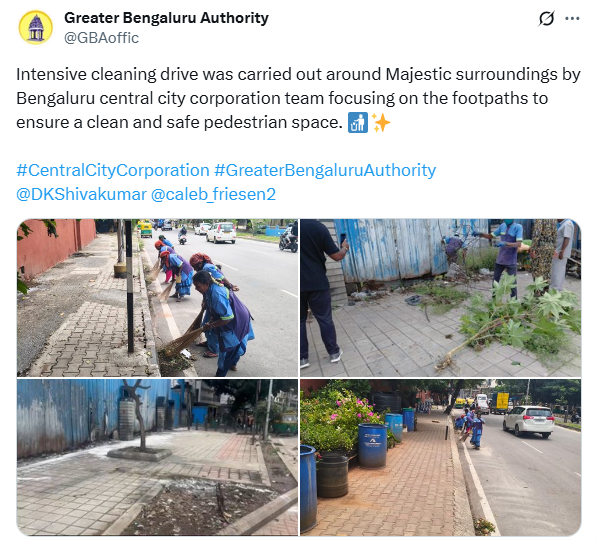The width and height of the screenshot is (598, 543).
Task: Click the litter bin emoji
Action: [x=358, y=123]
